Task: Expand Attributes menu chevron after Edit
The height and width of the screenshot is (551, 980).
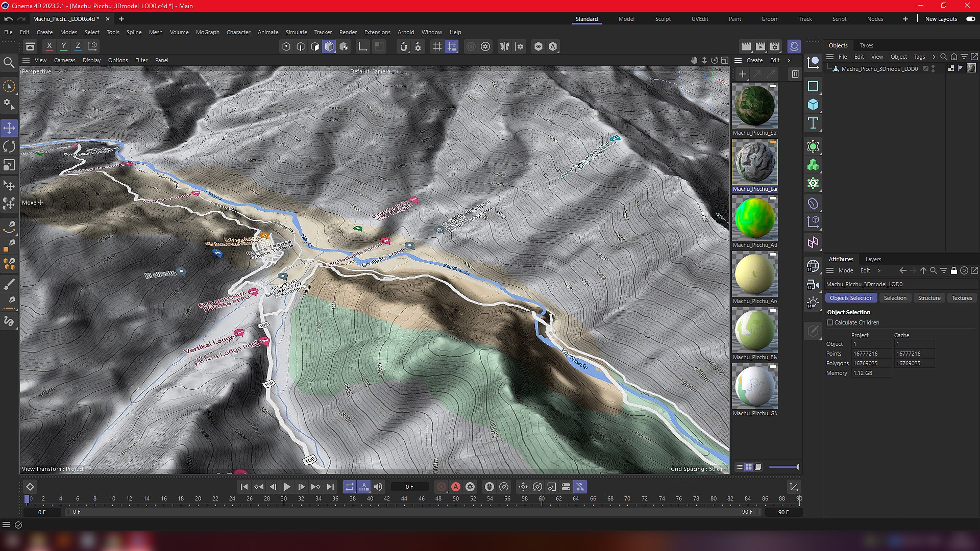Action: [879, 270]
